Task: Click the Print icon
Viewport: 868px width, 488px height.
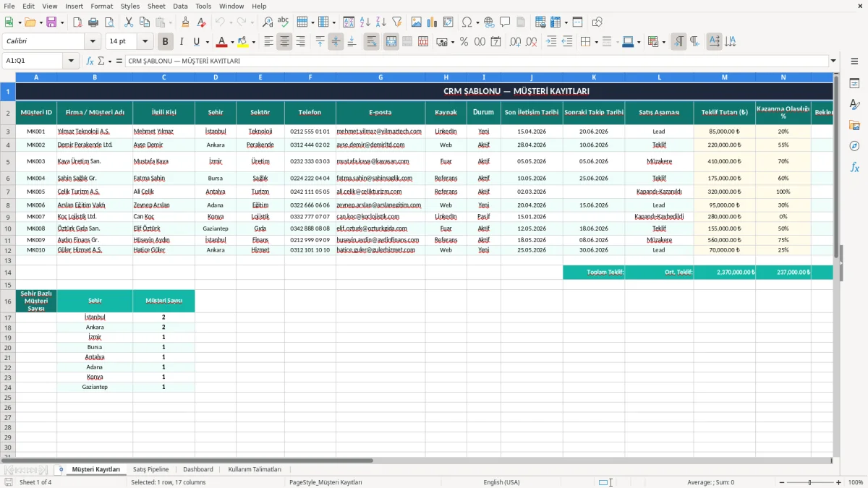Action: pos(93,22)
